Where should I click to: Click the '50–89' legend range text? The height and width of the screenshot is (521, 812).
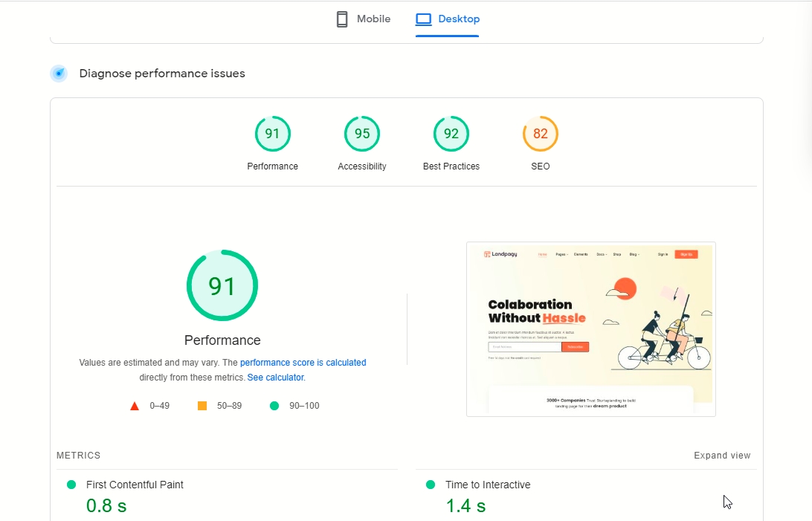pyautogui.click(x=230, y=406)
